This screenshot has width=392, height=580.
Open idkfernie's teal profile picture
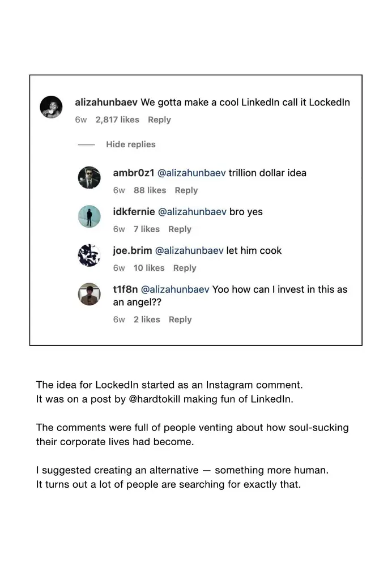[x=89, y=216]
